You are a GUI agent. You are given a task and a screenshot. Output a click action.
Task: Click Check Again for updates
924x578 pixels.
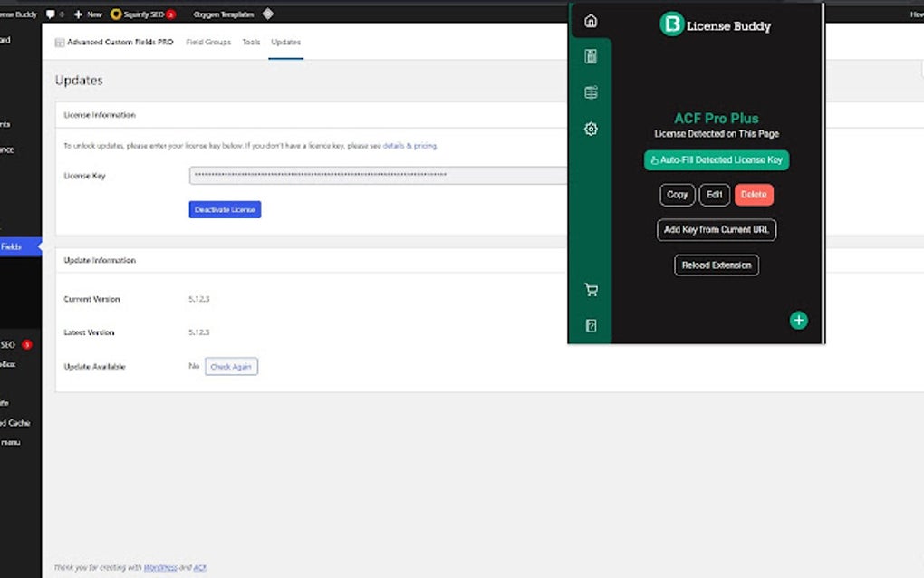232,366
